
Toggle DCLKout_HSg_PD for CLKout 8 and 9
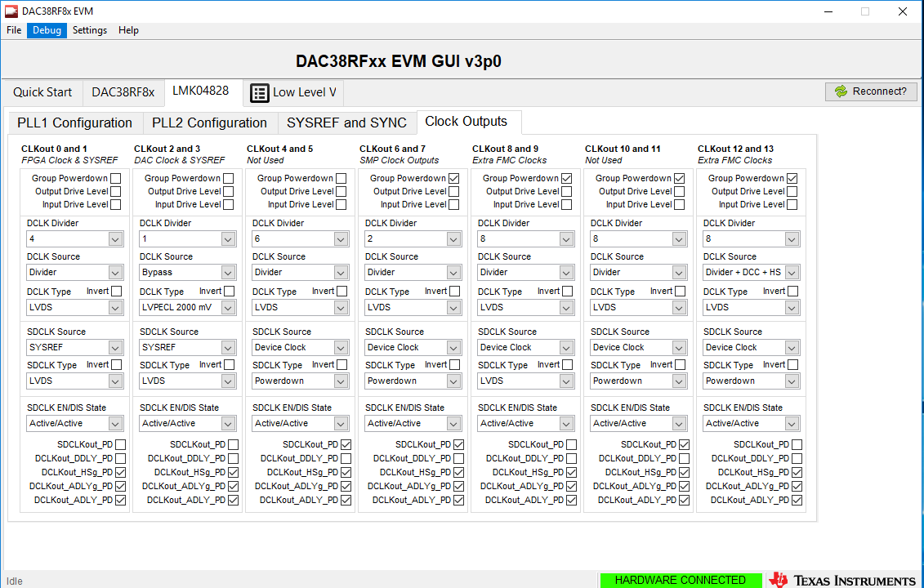coord(572,472)
